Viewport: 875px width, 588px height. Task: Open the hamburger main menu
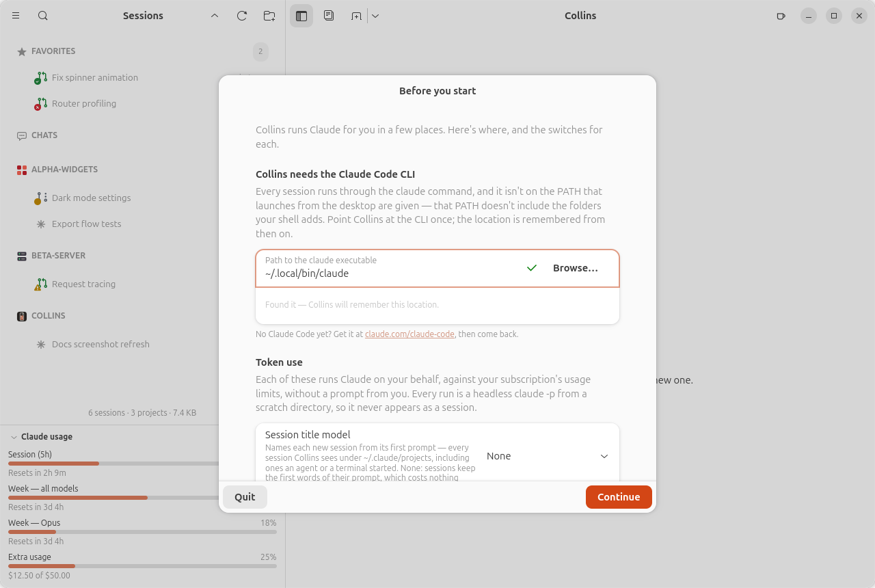16,16
